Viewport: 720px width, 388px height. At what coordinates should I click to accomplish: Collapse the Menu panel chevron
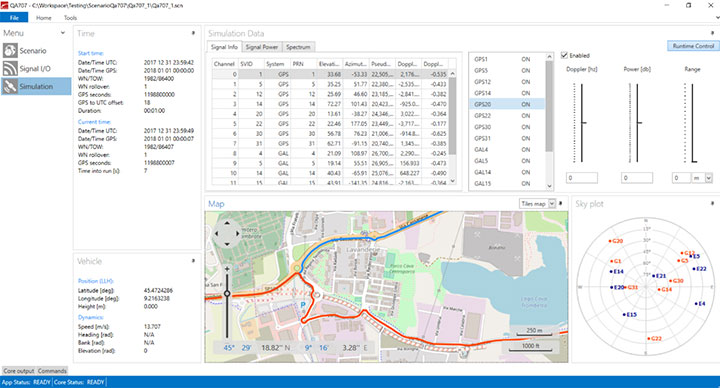click(x=63, y=33)
